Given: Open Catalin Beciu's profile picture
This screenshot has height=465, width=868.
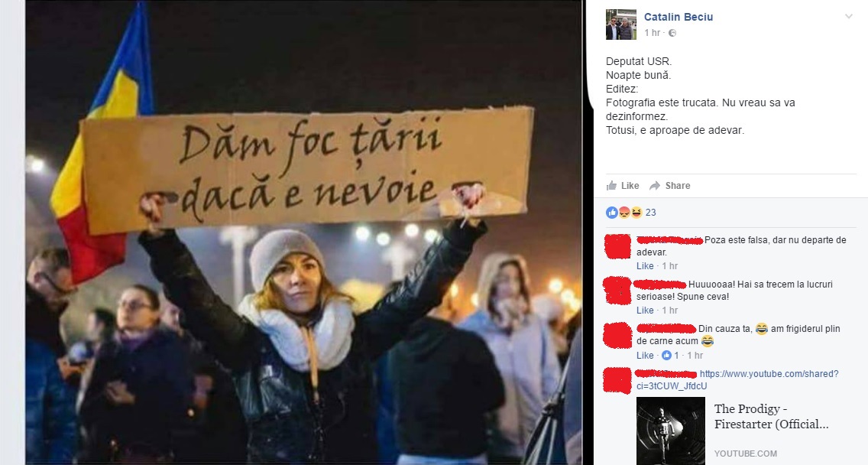Looking at the screenshot, I should coord(621,24).
